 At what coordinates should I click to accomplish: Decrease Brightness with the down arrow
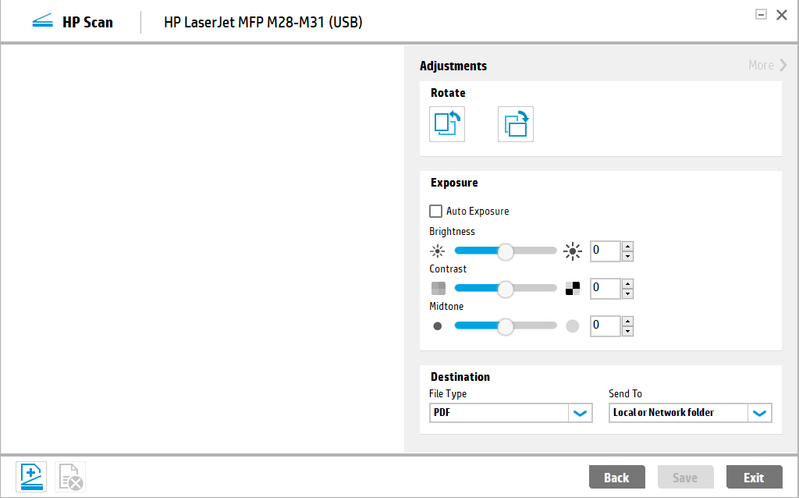pos(628,256)
